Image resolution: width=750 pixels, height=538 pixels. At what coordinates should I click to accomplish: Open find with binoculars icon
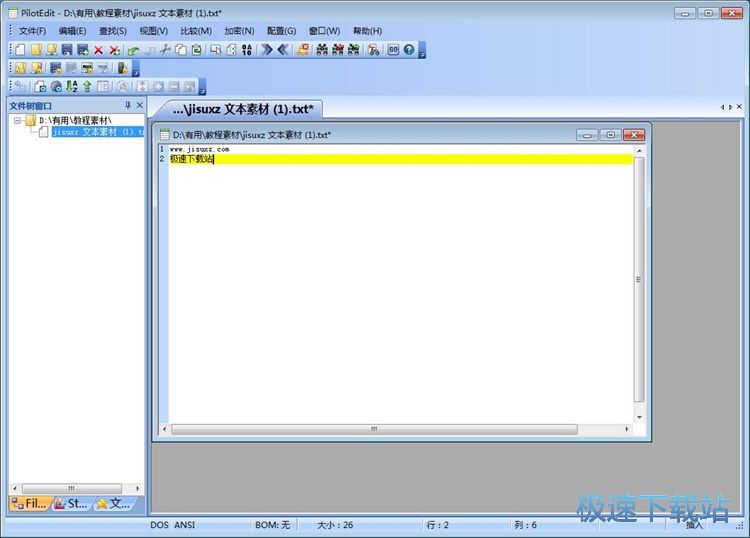tap(322, 50)
